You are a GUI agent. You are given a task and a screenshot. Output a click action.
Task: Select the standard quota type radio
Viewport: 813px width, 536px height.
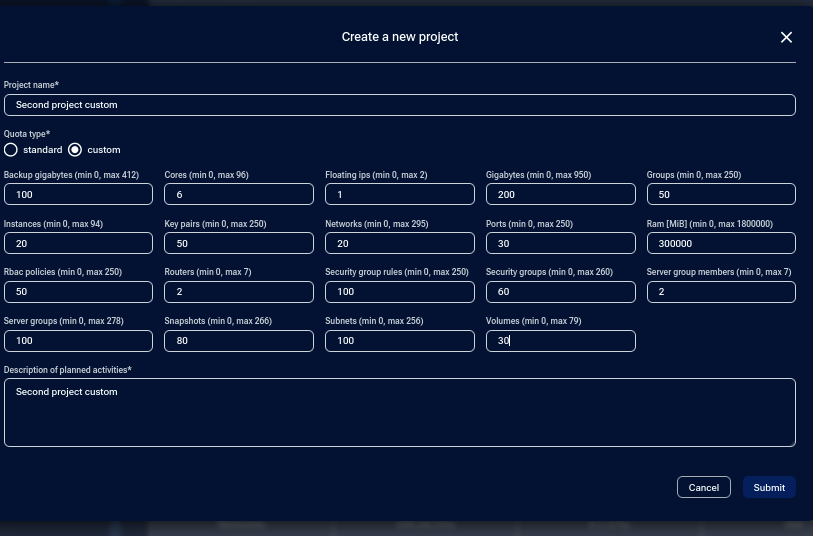click(11, 150)
